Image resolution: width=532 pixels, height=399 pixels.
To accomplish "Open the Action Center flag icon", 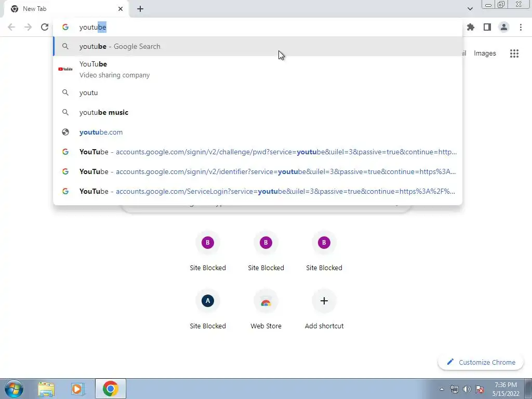I will [x=480, y=389].
